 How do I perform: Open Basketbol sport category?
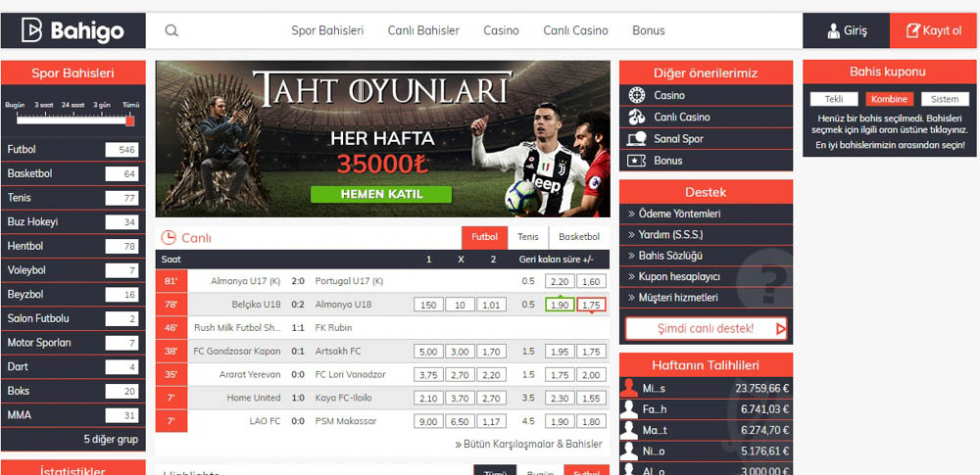tap(73, 173)
